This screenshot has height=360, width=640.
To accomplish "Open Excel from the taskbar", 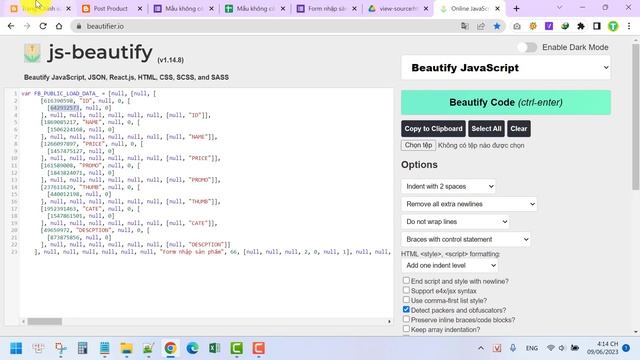I will pyautogui.click(x=214, y=348).
